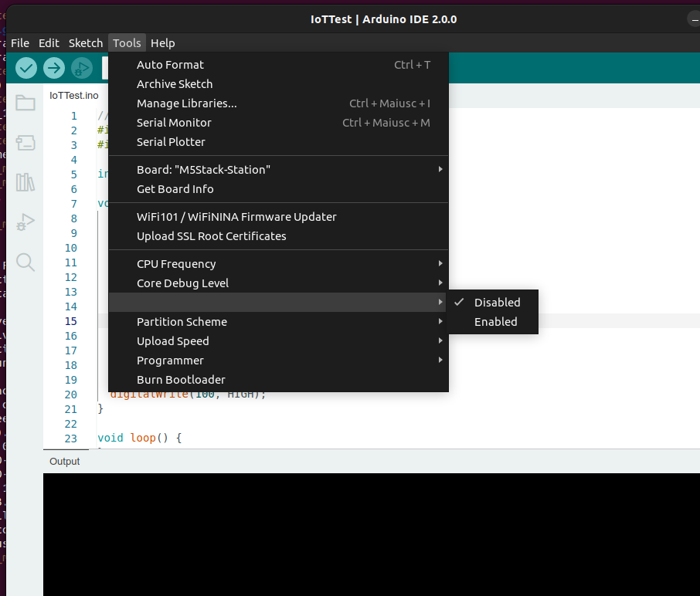Expand the Partition Scheme submenu
The height and width of the screenshot is (596, 700).
[279, 322]
